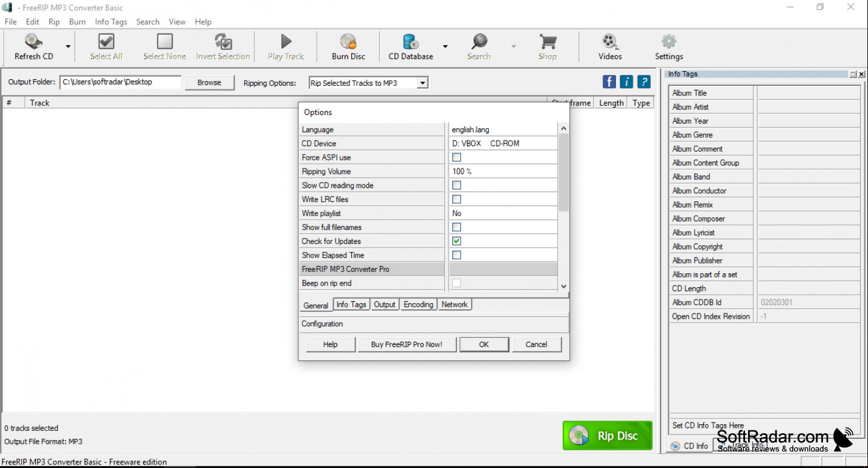The width and height of the screenshot is (868, 468).
Task: Close the Info Tags panel
Action: coord(862,74)
